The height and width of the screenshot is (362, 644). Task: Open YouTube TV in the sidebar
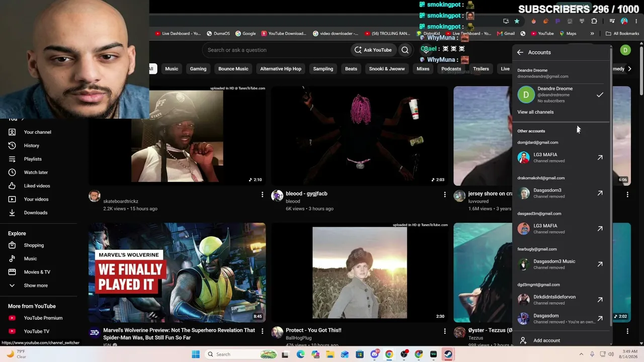coord(36,331)
